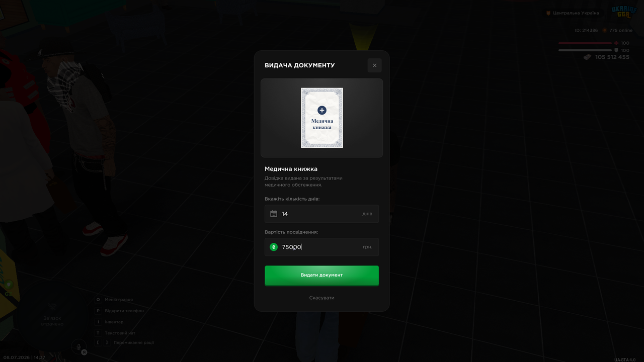Click the orange online status dot
This screenshot has width=644, height=362.
[605, 30]
